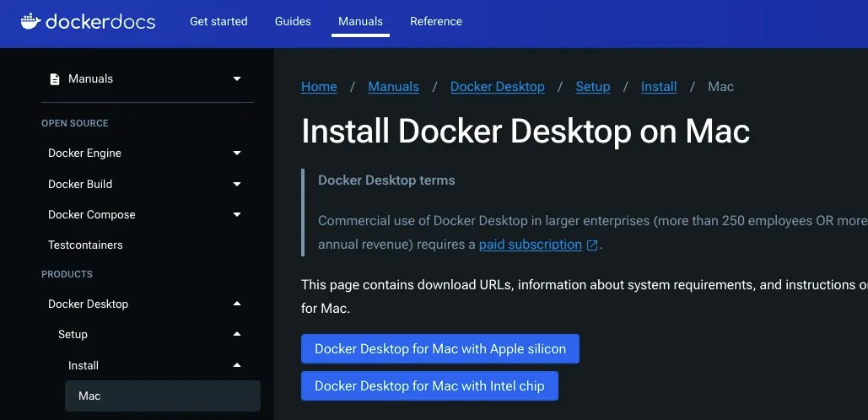The width and height of the screenshot is (868, 420).
Task: Go to Install breadcrumb link
Action: 659,87
